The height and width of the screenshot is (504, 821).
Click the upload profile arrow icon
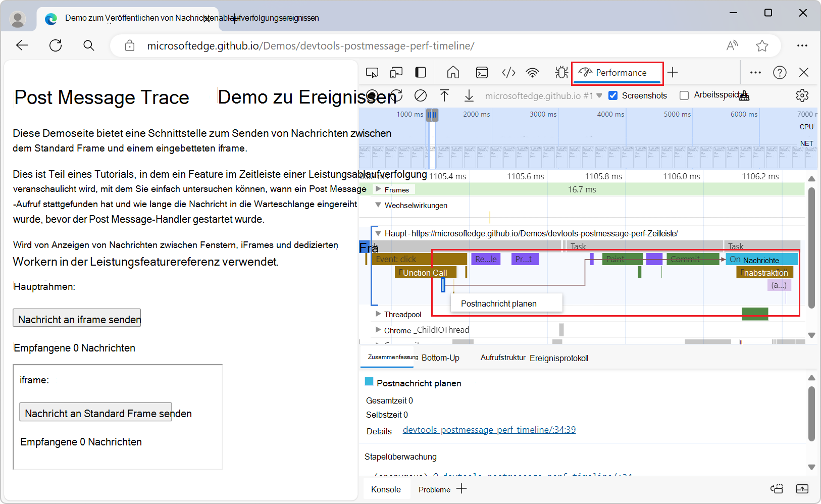(444, 95)
